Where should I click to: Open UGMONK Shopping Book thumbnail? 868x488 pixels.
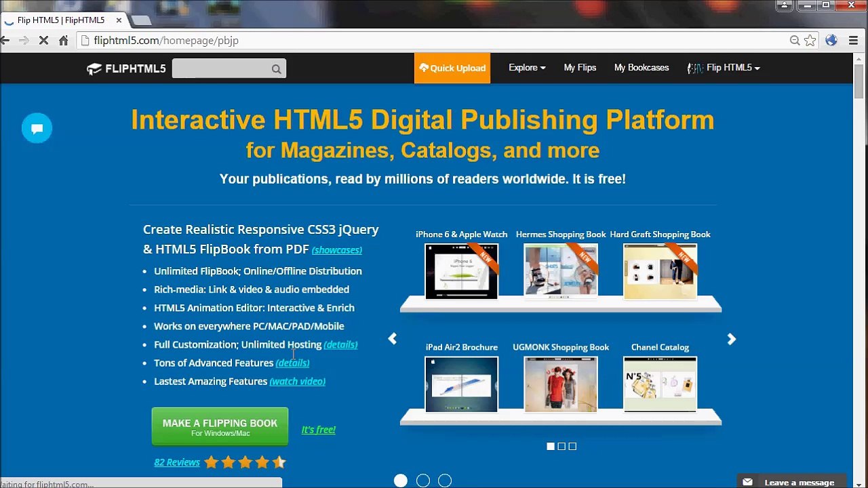pos(561,384)
